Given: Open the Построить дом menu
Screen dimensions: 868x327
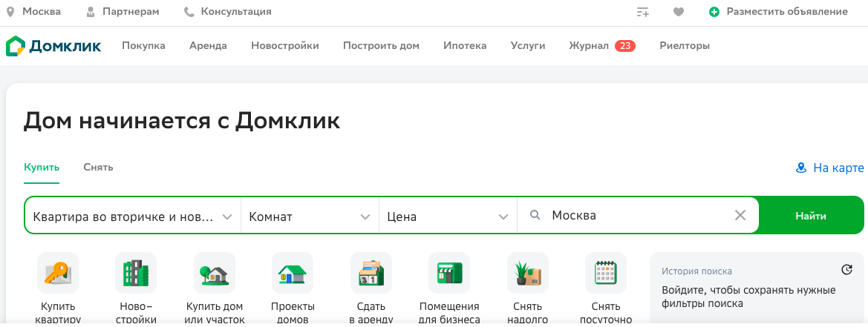Looking at the screenshot, I should tap(382, 46).
